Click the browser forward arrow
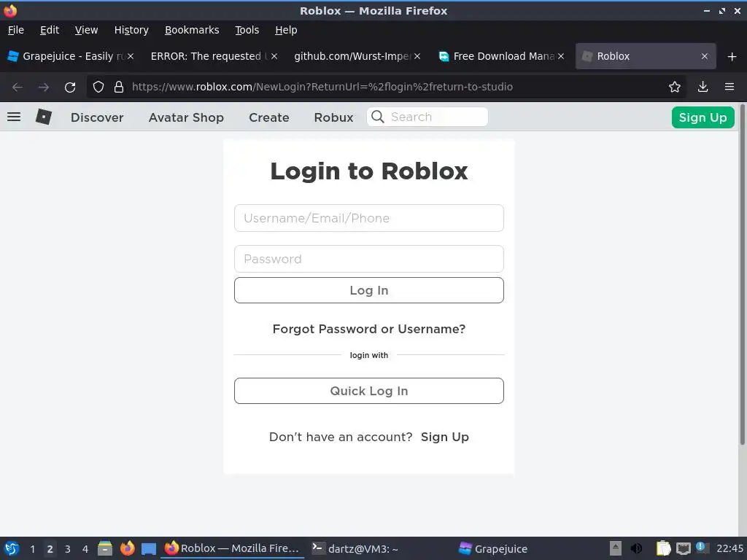The width and height of the screenshot is (747, 560). 43,87
